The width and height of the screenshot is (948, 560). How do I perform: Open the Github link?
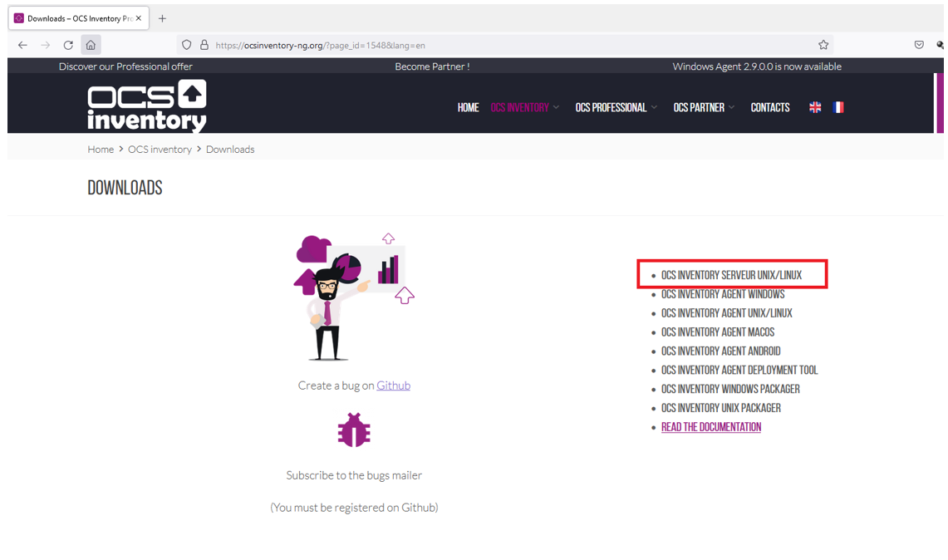pyautogui.click(x=394, y=386)
